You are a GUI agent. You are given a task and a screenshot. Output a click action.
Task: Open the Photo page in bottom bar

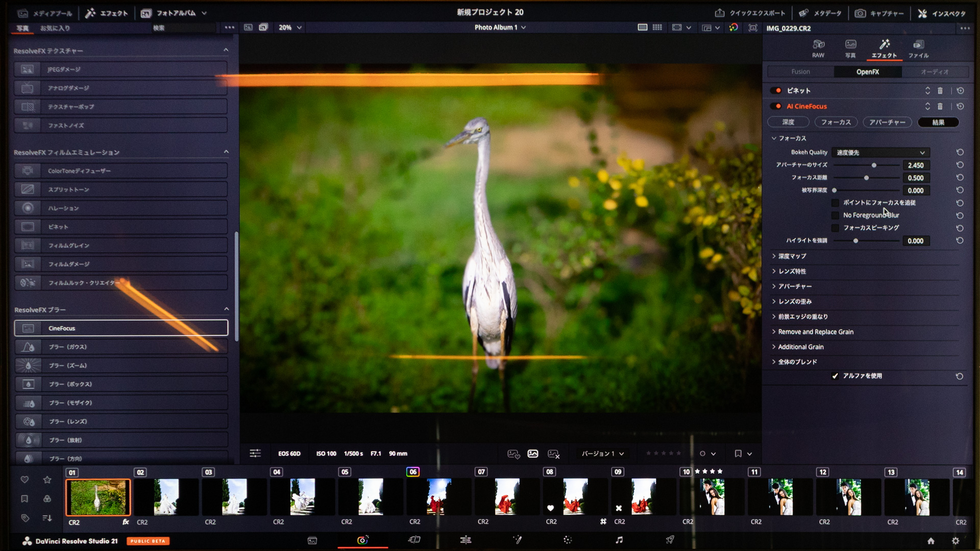(x=362, y=540)
